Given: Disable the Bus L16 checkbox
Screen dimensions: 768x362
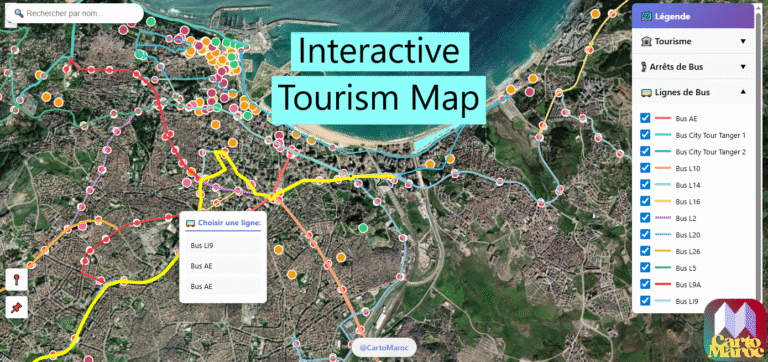Looking at the screenshot, I should click(x=645, y=201).
